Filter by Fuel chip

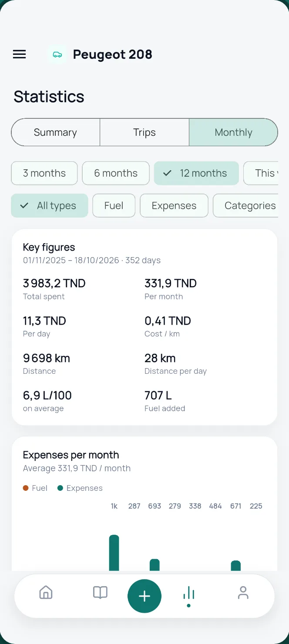tap(114, 206)
